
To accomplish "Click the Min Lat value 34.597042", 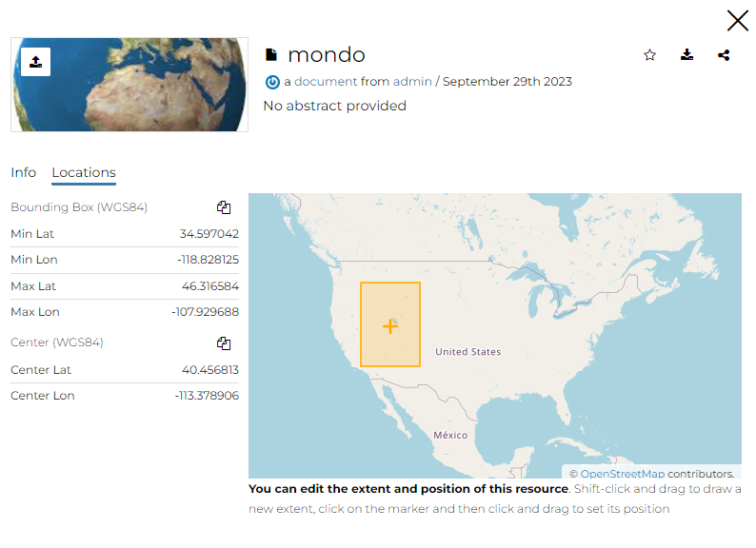I will (x=209, y=234).
